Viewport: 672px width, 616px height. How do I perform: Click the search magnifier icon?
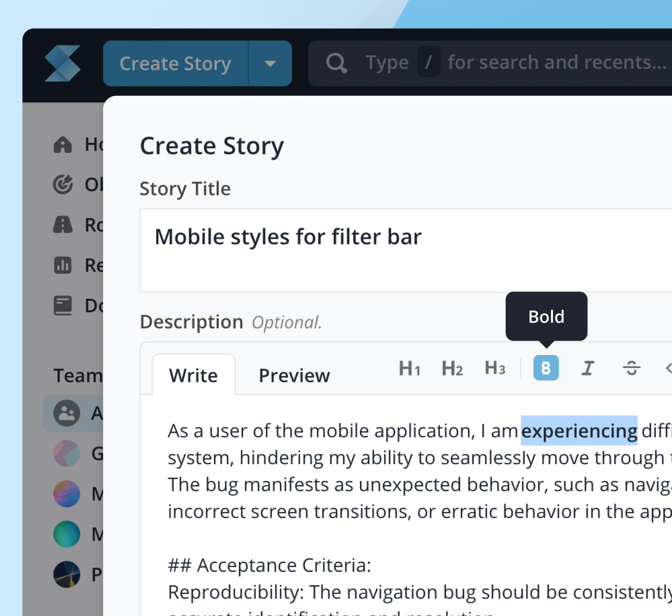pyautogui.click(x=336, y=63)
